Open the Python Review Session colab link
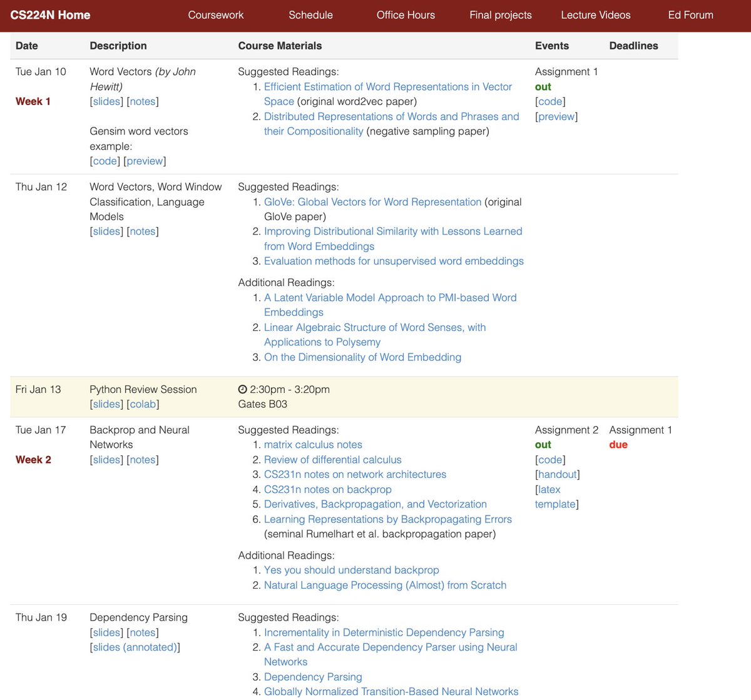Screen dimensions: 751x700 pyautogui.click(x=143, y=404)
